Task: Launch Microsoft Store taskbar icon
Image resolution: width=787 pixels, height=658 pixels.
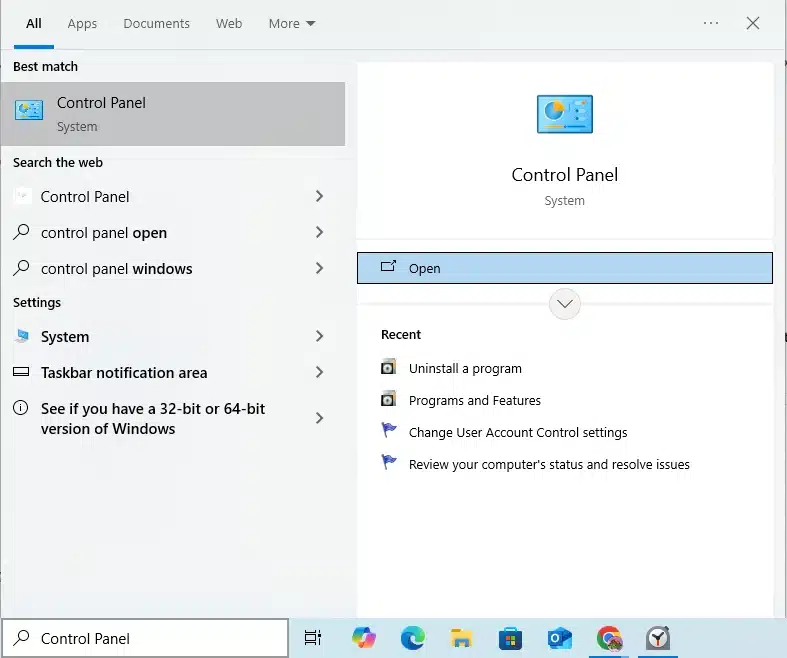Action: [x=510, y=638]
